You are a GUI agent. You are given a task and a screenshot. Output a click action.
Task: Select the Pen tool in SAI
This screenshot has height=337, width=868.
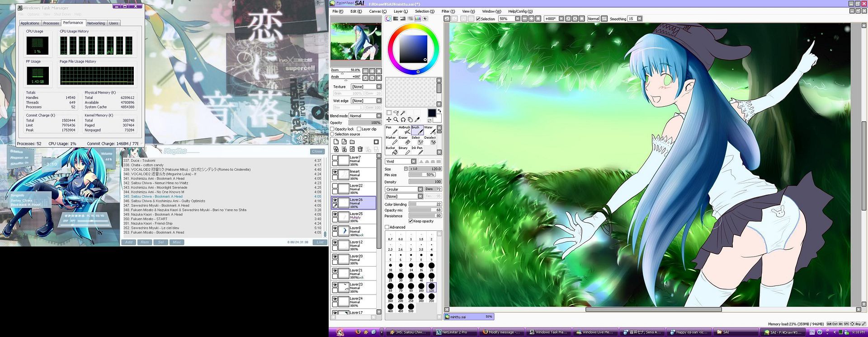391,130
